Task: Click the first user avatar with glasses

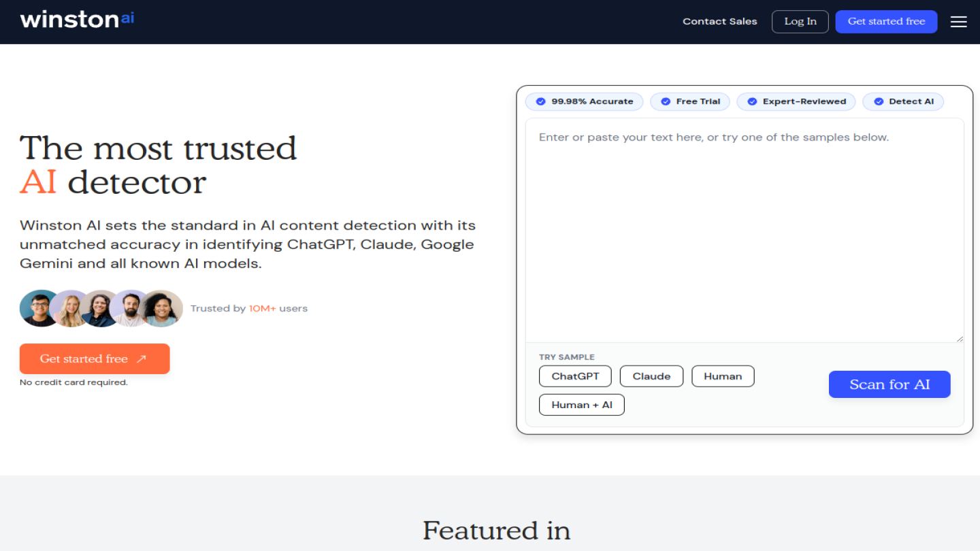Action: (x=40, y=308)
